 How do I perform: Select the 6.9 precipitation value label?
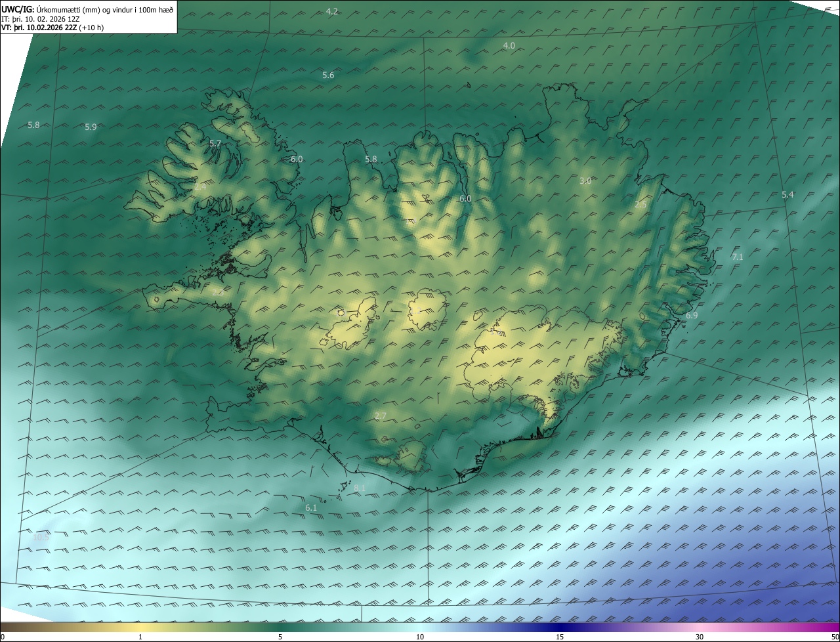[x=692, y=316]
